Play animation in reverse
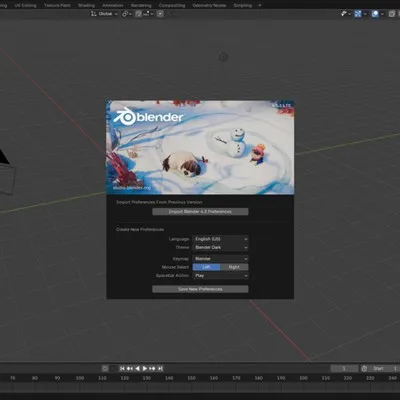400x400 pixels. tap(137, 368)
